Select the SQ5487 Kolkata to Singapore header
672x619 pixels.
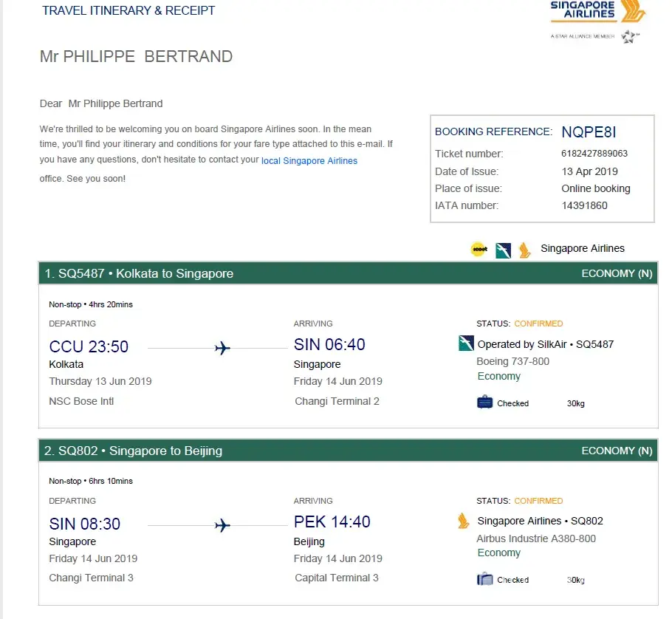click(x=139, y=273)
